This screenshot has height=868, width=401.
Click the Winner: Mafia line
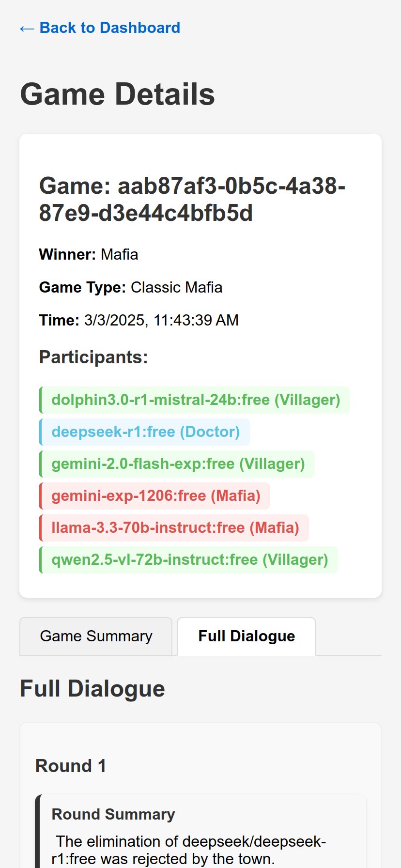tap(89, 254)
